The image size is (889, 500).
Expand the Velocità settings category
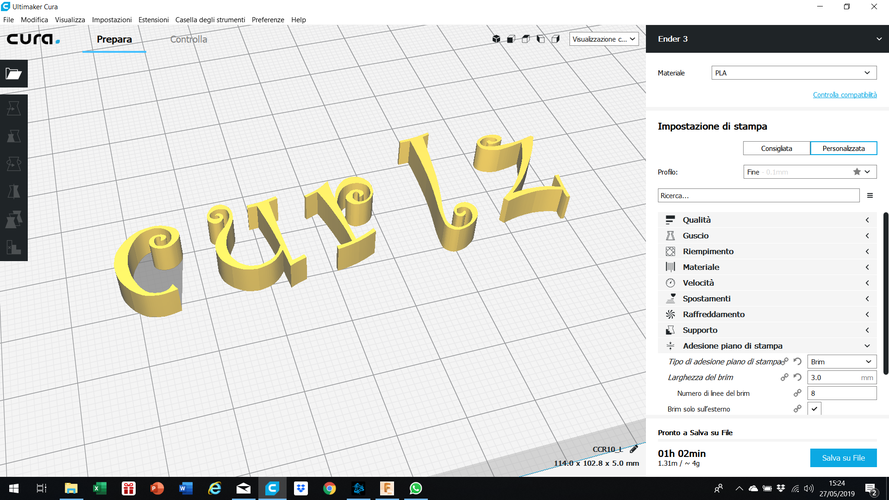coord(767,283)
